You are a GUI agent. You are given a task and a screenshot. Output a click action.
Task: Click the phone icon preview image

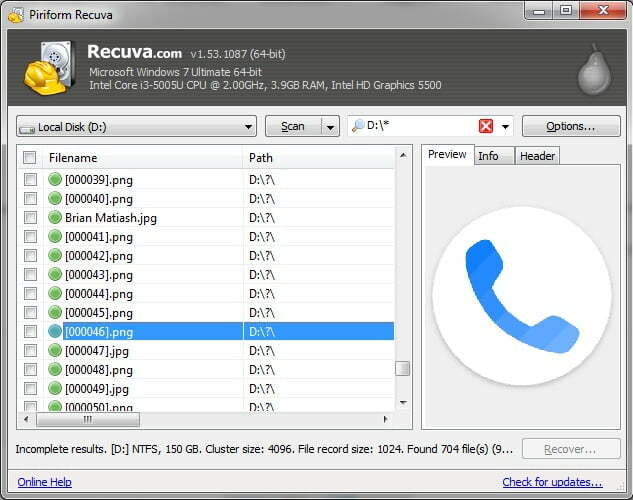(x=522, y=296)
